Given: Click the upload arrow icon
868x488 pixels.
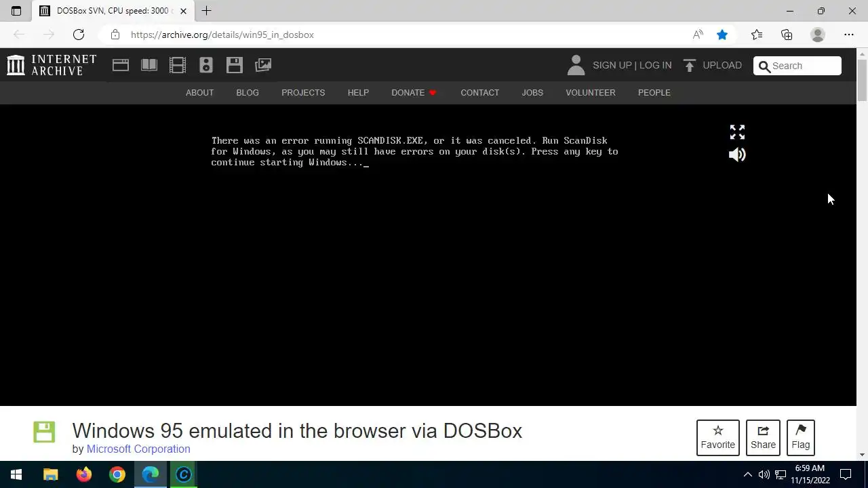Looking at the screenshot, I should click(690, 65).
